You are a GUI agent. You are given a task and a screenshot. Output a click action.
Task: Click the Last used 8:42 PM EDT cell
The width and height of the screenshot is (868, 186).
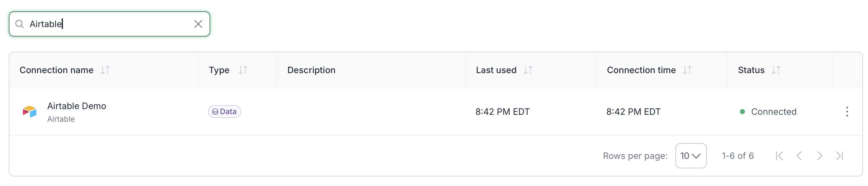[x=502, y=112]
